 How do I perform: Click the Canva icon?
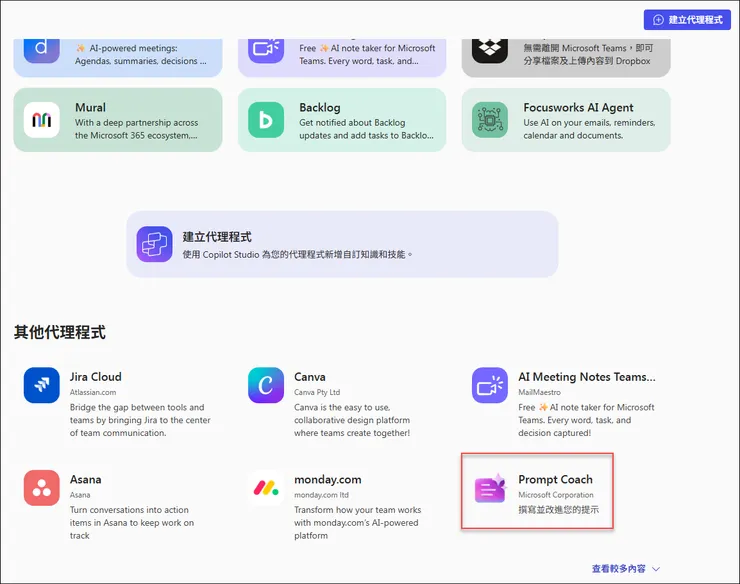(266, 385)
